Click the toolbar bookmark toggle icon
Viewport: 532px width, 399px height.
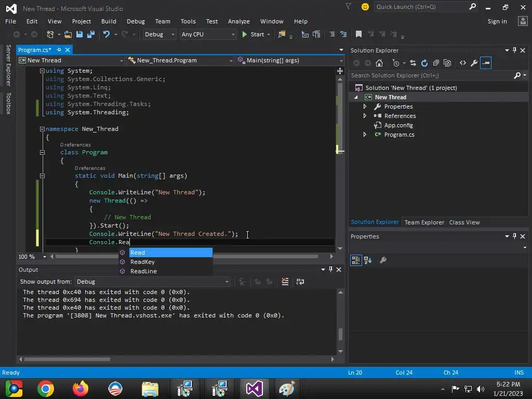358,34
